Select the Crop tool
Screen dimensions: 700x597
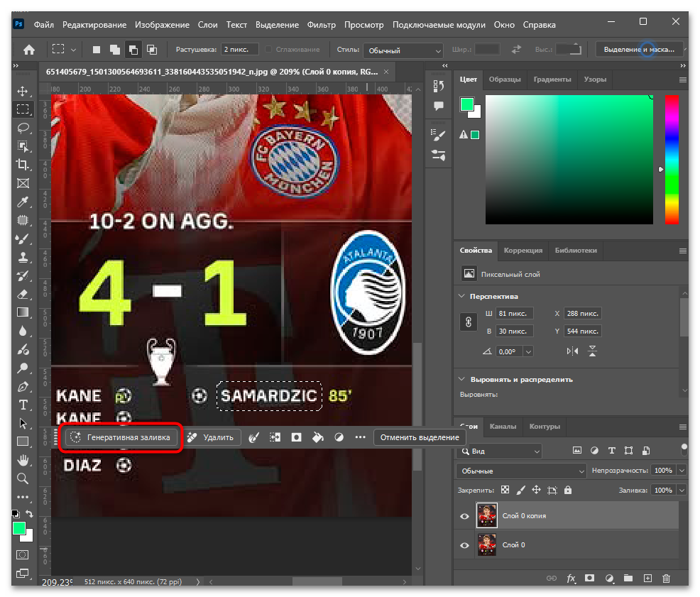click(23, 164)
